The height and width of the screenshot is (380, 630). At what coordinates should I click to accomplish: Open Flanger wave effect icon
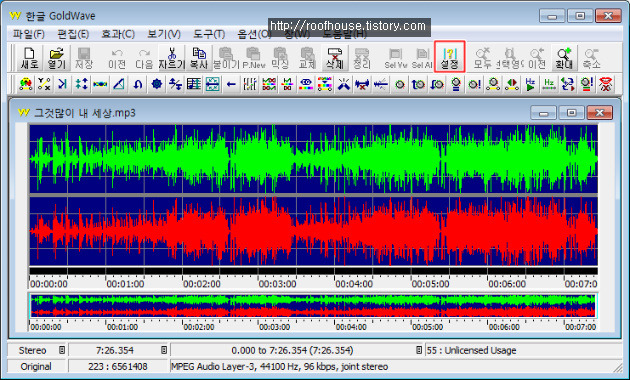point(100,84)
